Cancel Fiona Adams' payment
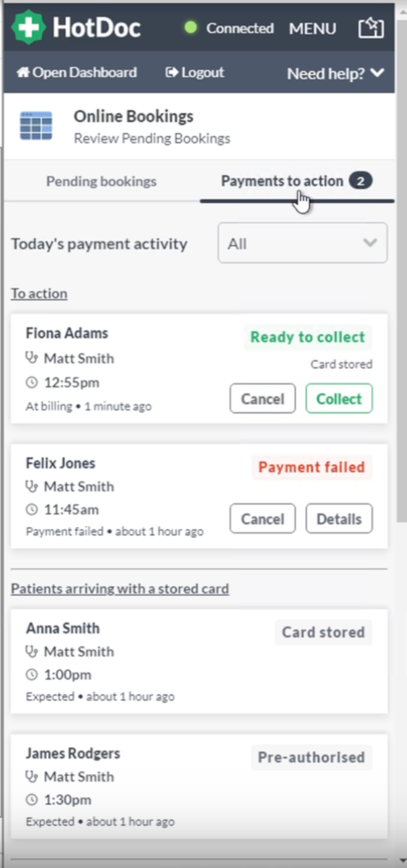 262,399
